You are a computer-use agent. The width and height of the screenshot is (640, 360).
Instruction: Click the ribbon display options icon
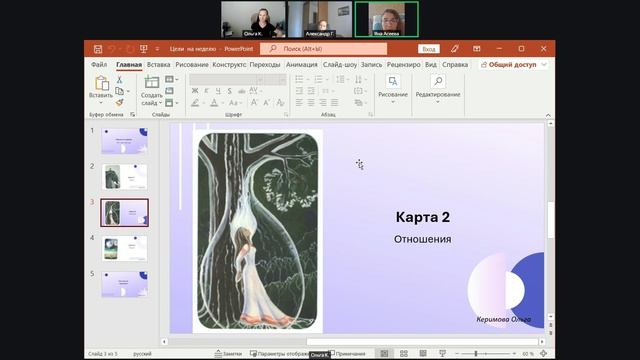click(476, 49)
